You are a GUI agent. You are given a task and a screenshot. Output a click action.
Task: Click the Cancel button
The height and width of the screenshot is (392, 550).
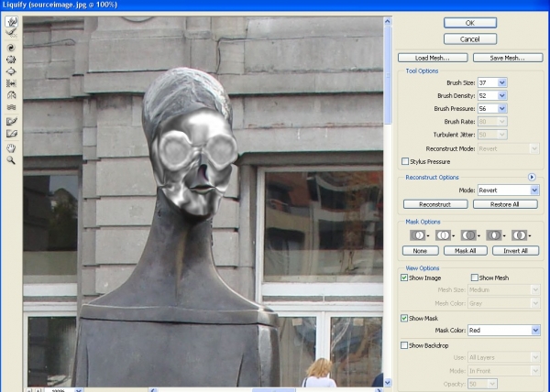[470, 38]
